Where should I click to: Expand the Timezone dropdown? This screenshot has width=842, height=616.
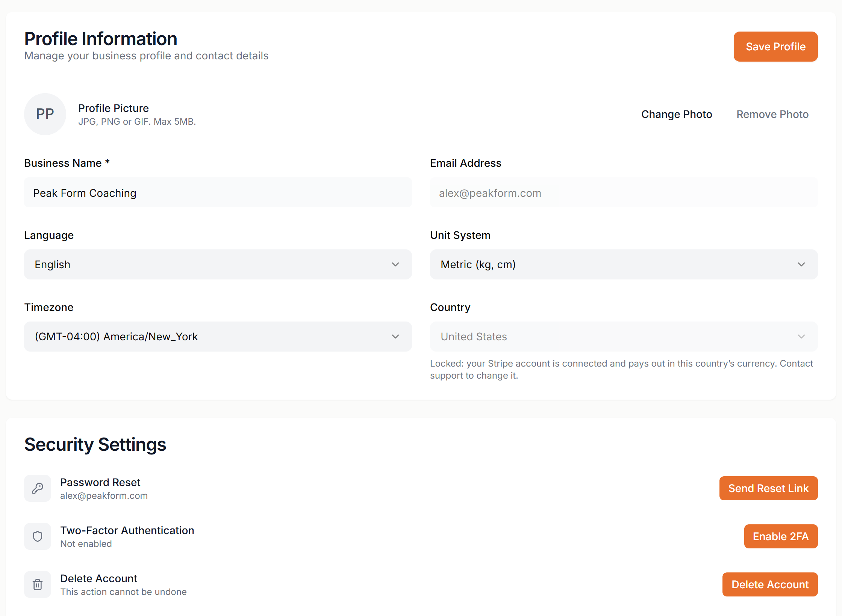[x=218, y=337]
